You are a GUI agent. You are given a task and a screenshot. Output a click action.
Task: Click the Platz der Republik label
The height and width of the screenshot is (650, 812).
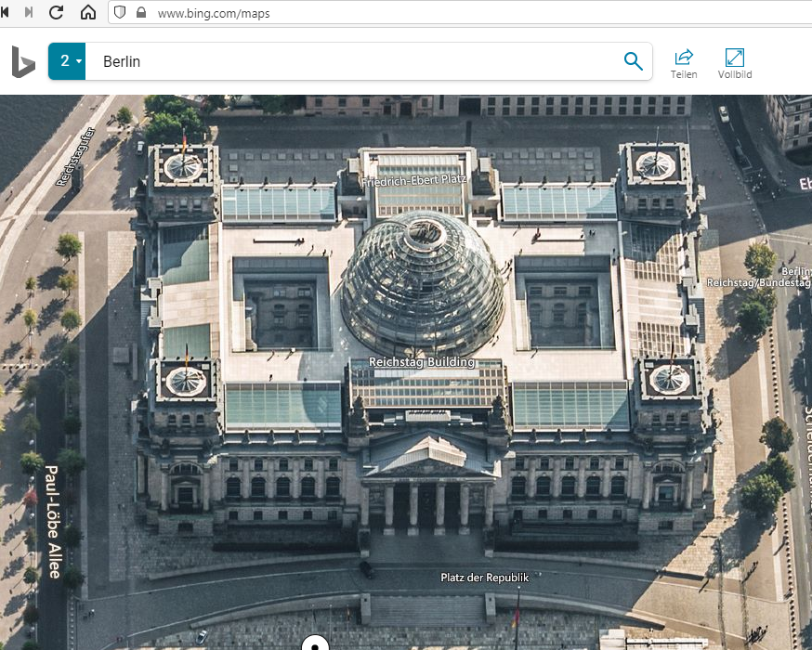[485, 577]
